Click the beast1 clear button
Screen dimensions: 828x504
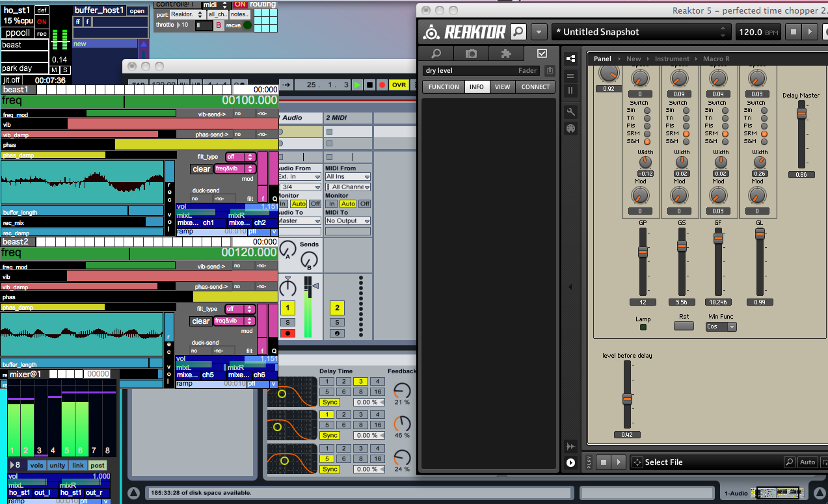tap(201, 169)
